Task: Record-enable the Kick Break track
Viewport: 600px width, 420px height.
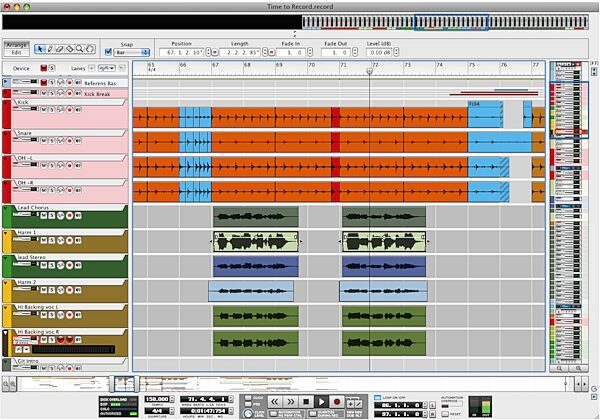Action: [70, 93]
